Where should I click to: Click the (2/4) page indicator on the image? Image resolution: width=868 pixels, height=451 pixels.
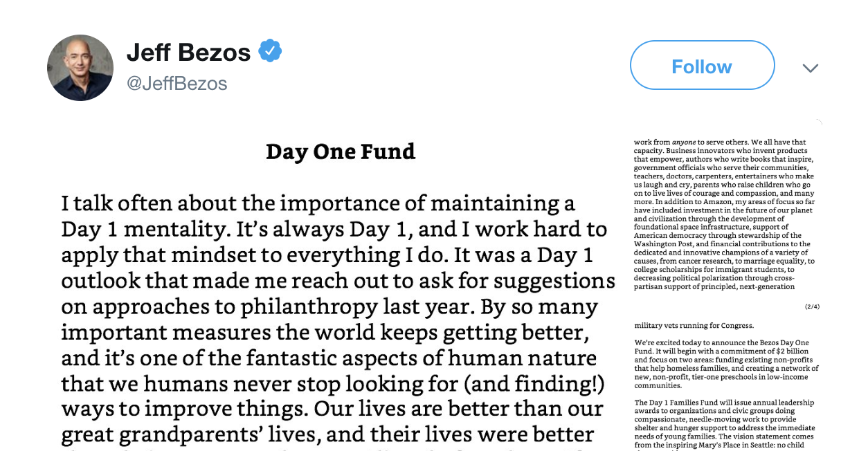pyautogui.click(x=812, y=305)
